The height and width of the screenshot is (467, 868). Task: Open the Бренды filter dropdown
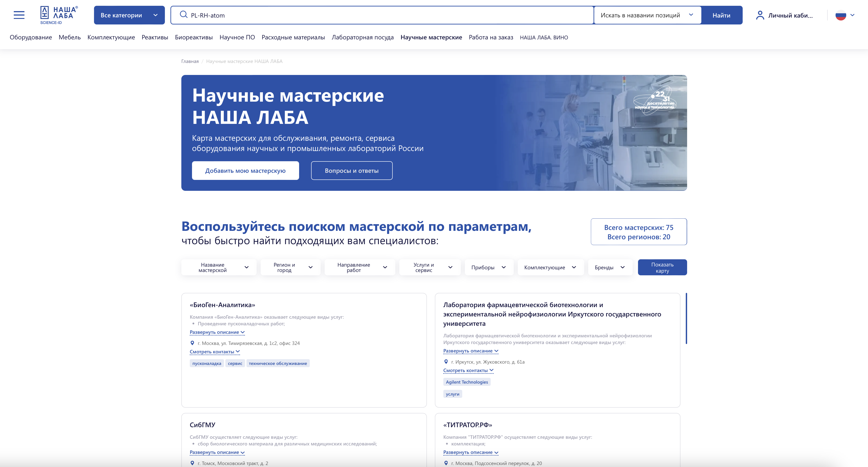pyautogui.click(x=610, y=267)
